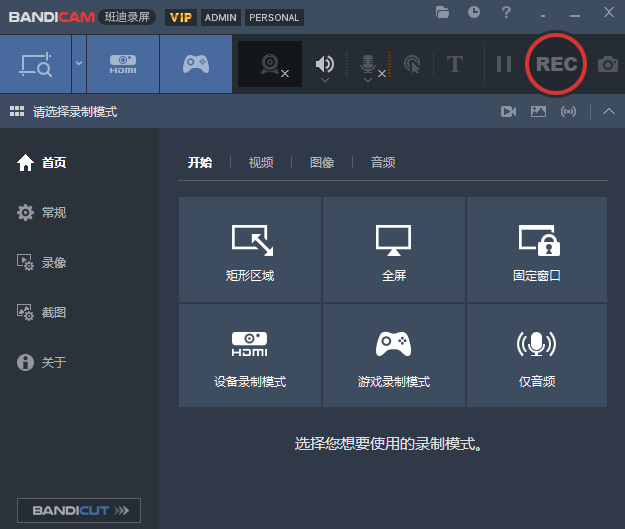This screenshot has width=625, height=529.
Task: Show video list icon
Action: [x=508, y=112]
